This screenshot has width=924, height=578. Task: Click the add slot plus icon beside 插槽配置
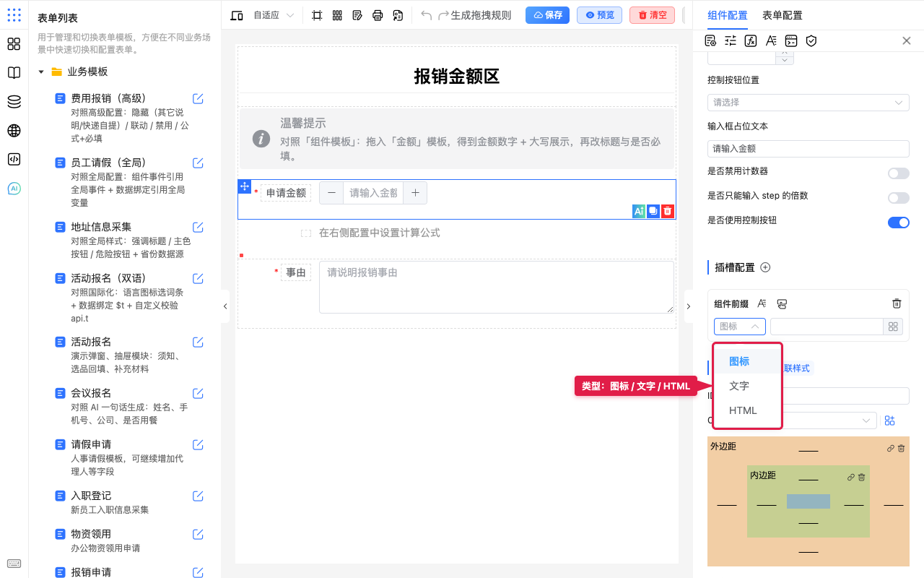coord(766,267)
